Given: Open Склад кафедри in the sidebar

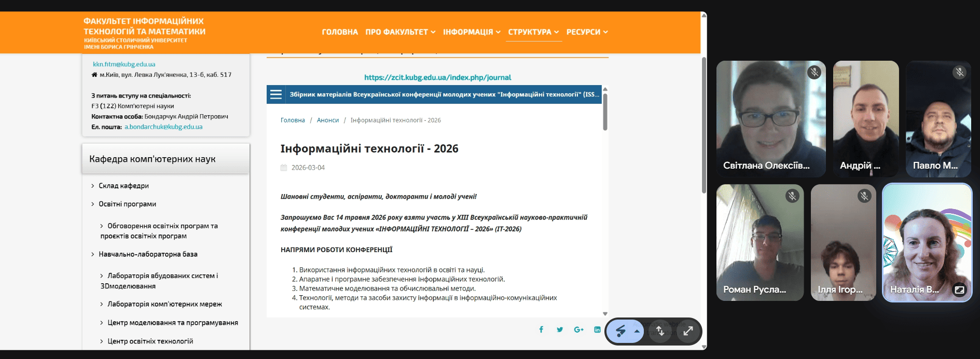Looking at the screenshot, I should pyautogui.click(x=123, y=186).
